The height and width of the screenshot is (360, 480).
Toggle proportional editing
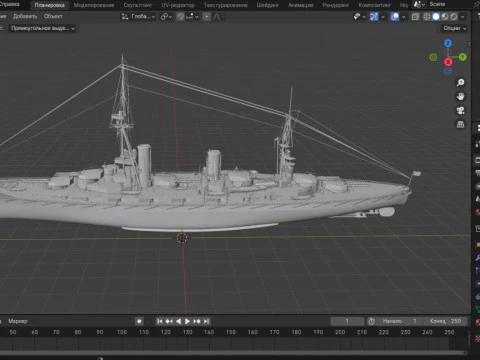coord(207,16)
